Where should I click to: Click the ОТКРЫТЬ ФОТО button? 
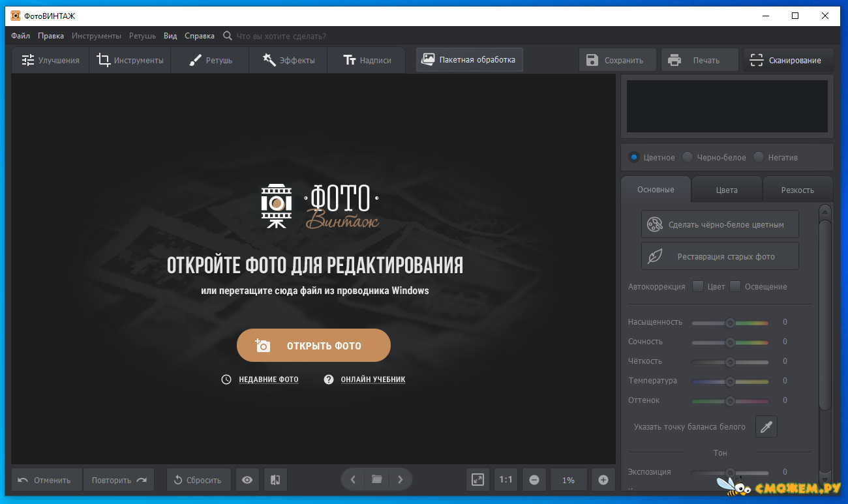click(314, 346)
